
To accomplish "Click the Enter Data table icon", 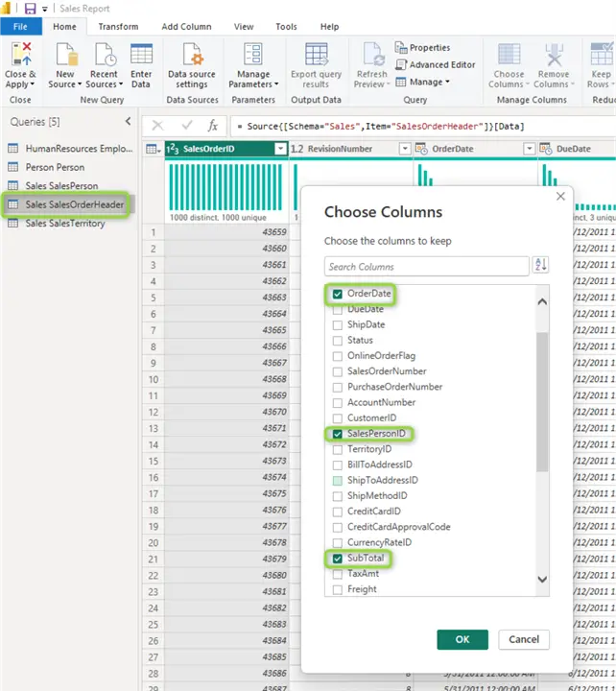I will pos(141,55).
